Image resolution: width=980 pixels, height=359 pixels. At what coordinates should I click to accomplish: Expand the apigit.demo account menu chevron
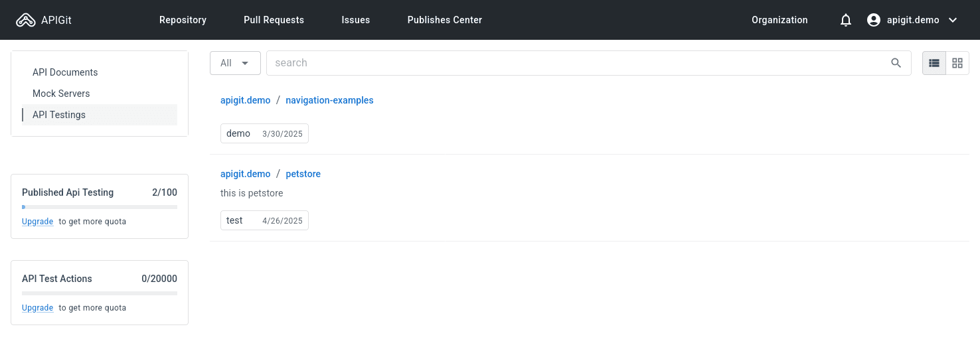953,20
